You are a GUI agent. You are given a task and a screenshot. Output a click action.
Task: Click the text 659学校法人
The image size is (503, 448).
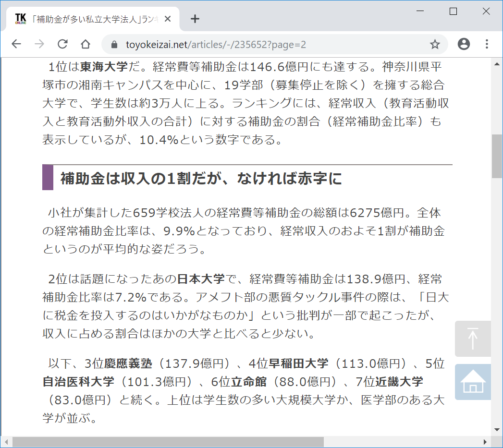pos(169,213)
